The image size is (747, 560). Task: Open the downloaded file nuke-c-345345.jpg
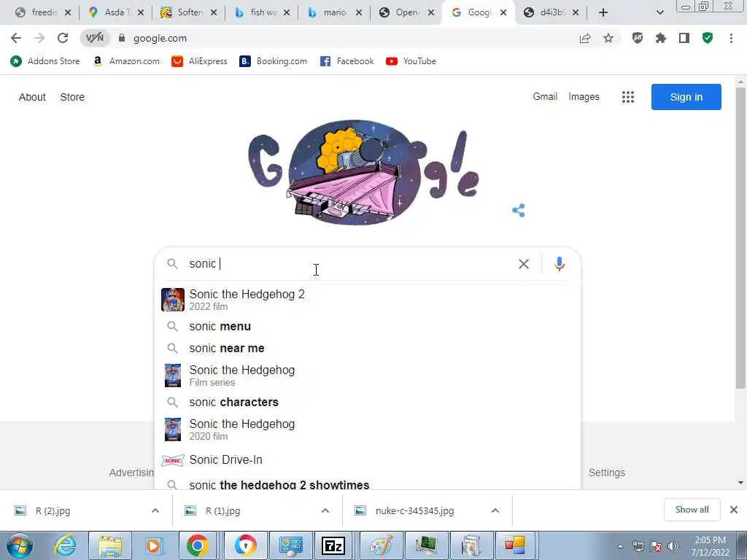pyautogui.click(x=414, y=510)
